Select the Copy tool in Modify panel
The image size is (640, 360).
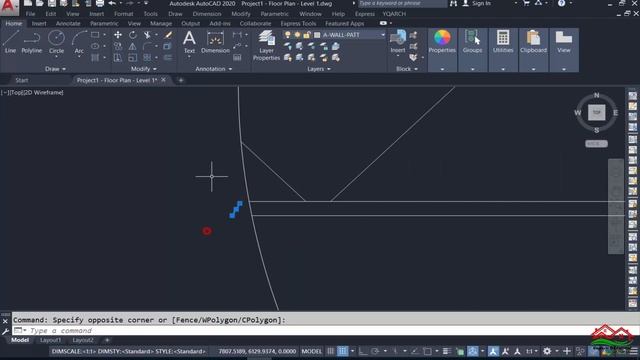click(118, 46)
